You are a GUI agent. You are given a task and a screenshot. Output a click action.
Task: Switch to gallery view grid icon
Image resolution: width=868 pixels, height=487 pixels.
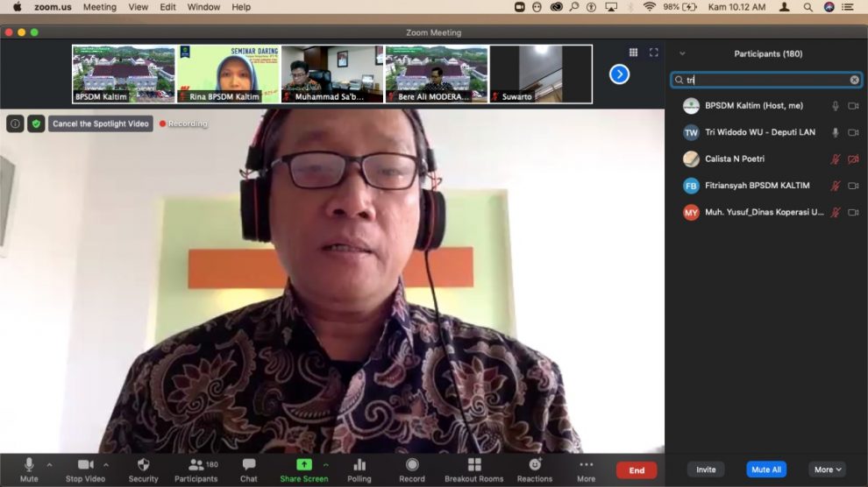point(633,53)
